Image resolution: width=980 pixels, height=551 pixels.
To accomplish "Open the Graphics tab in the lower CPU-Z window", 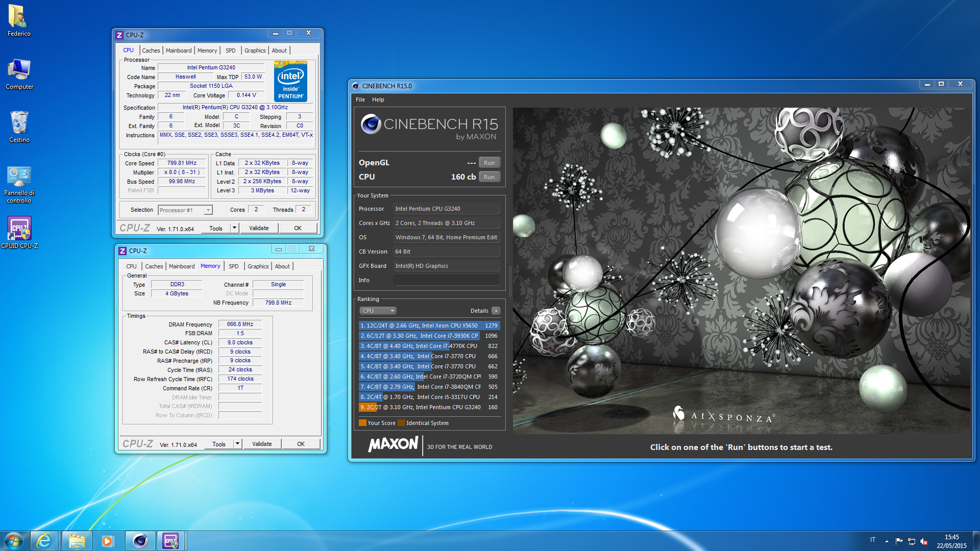I will pyautogui.click(x=258, y=266).
